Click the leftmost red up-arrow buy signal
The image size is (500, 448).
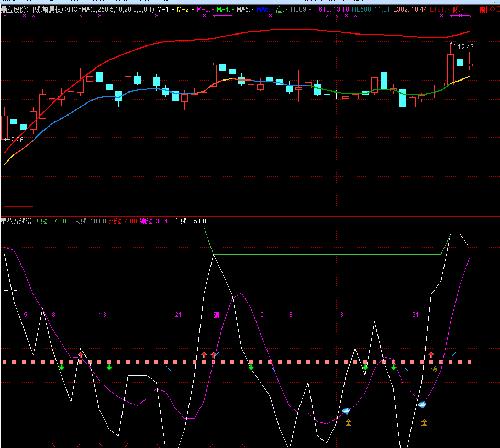(x=81, y=354)
